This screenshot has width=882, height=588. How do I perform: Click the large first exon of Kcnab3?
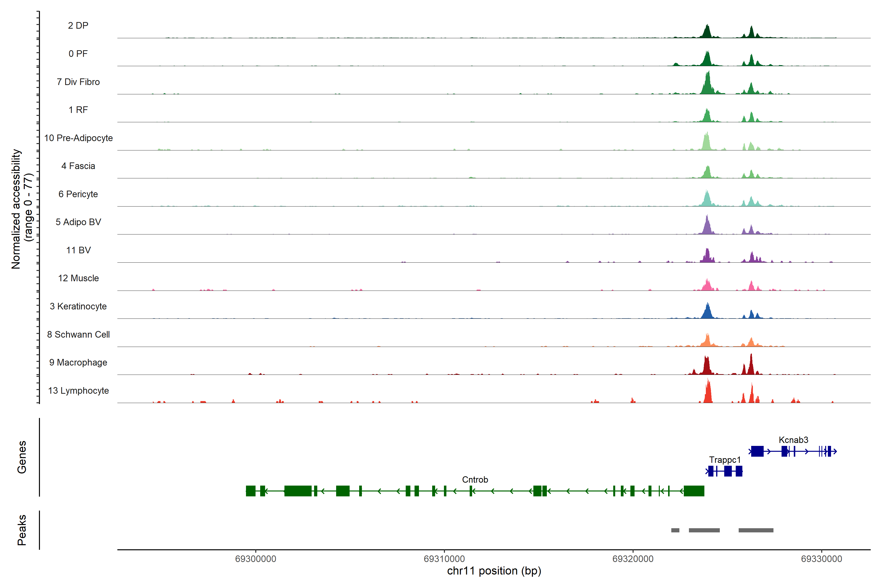point(757,451)
